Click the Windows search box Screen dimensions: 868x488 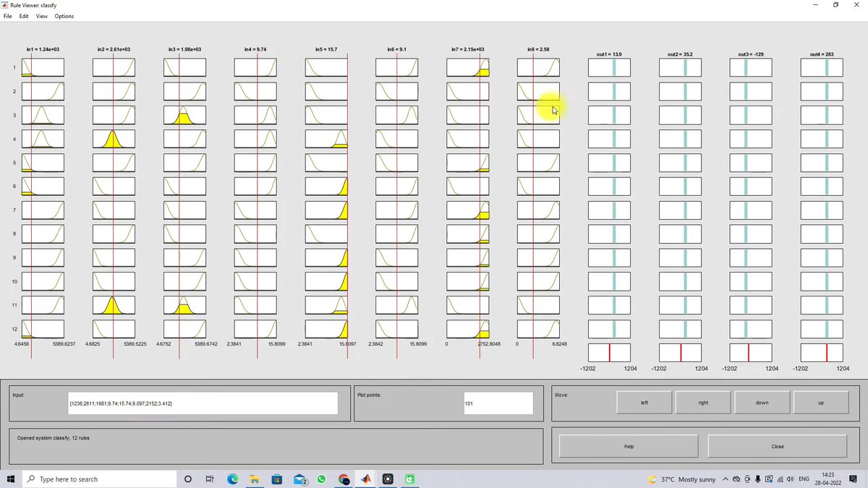point(100,479)
